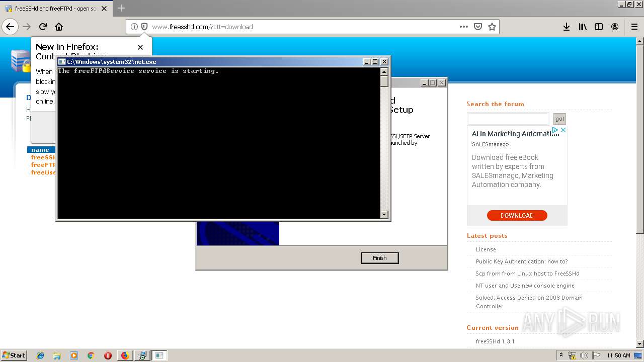This screenshot has width=644, height=362.
Task: Select the freeSSHd and freeFTPd tab
Action: point(55,8)
